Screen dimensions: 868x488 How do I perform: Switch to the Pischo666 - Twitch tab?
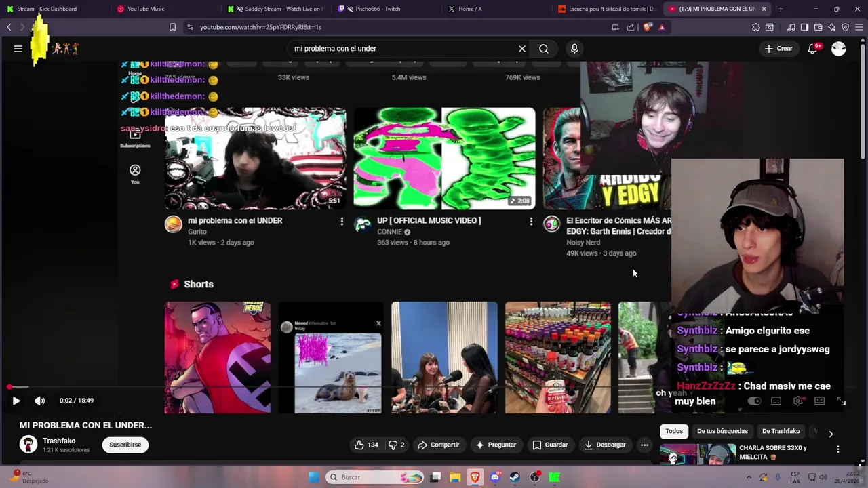[387, 9]
